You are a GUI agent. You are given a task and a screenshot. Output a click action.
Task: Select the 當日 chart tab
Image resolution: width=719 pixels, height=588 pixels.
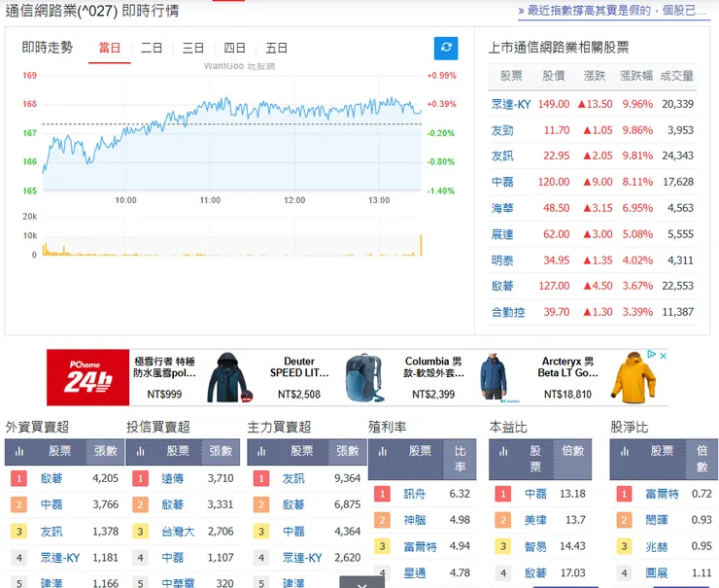(x=110, y=49)
